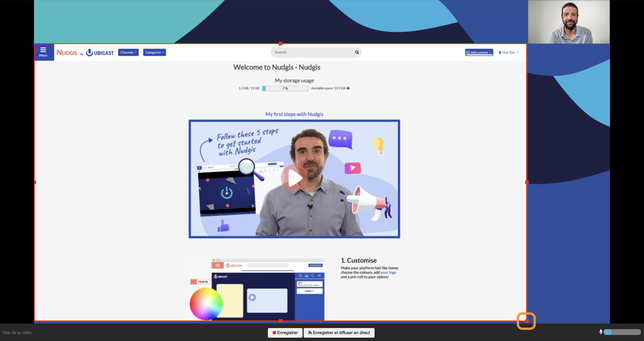The width and height of the screenshot is (644, 341).
Task: Play the Nudgis intro video
Action: point(294,178)
